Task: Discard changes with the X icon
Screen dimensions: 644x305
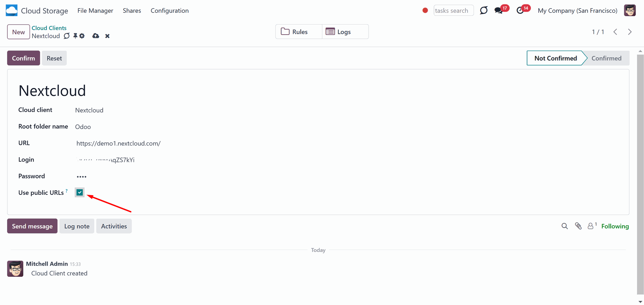Action: click(x=107, y=36)
